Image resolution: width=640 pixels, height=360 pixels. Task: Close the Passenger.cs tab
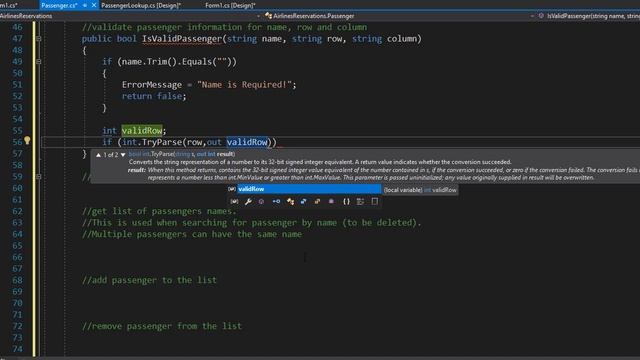94,5
